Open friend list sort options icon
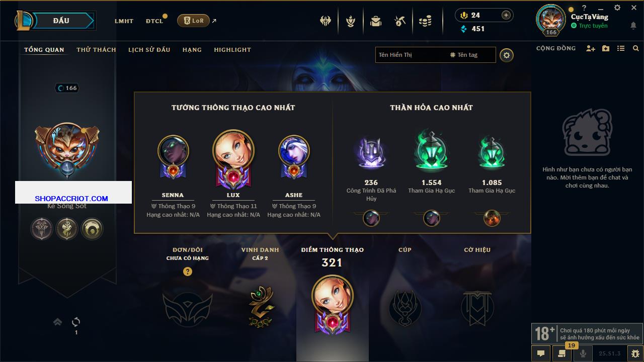The width and height of the screenshot is (644, 362). [621, 48]
